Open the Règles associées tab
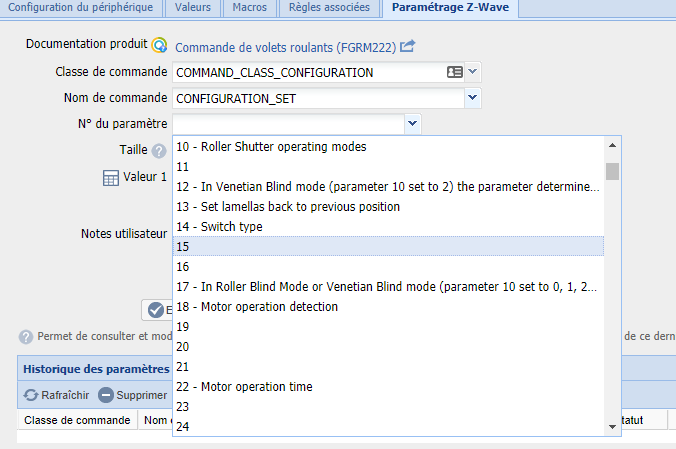This screenshot has height=449, width=676. (x=329, y=8)
